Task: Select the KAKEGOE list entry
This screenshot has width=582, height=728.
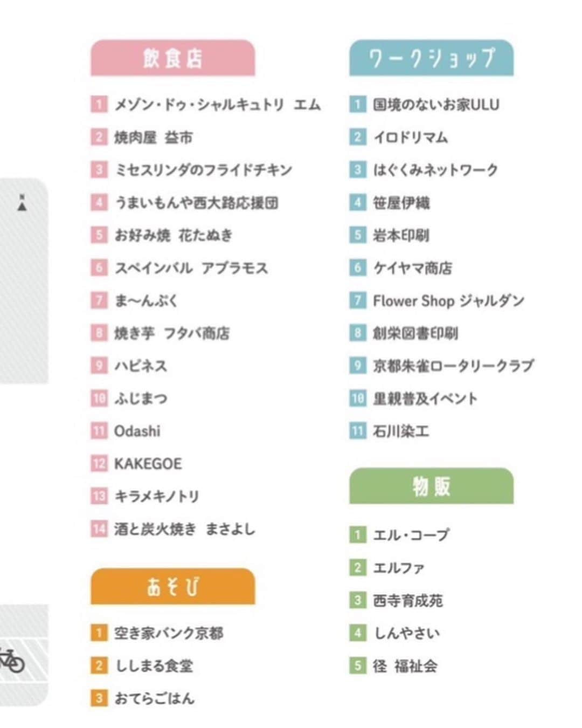Action: click(x=148, y=464)
